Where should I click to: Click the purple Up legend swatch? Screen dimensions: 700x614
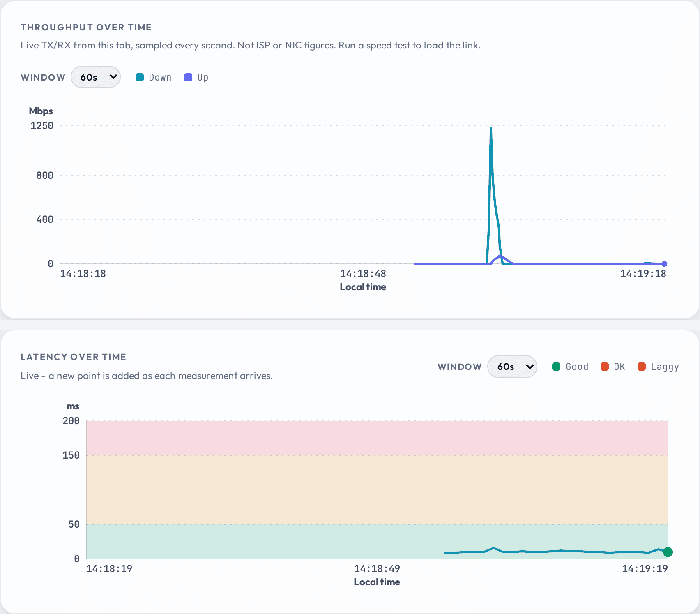point(188,77)
